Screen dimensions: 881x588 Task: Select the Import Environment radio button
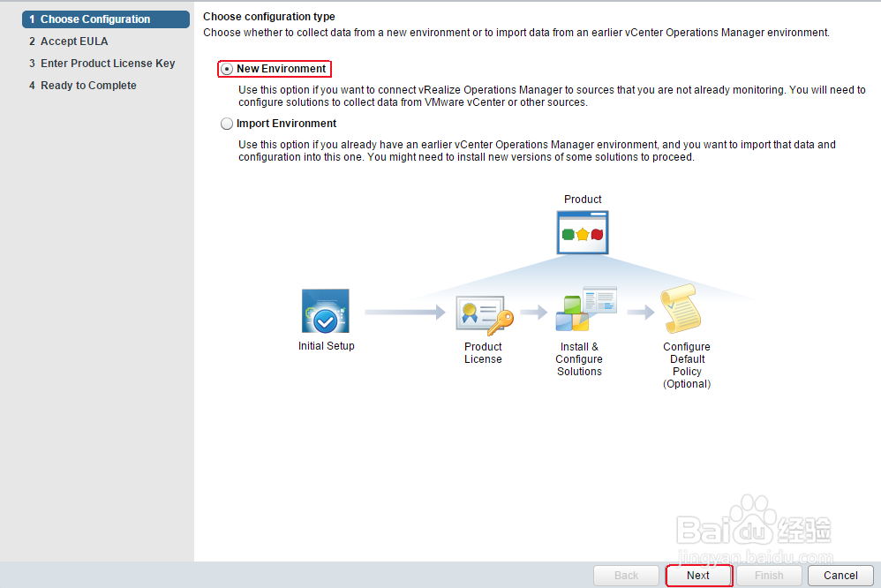coord(227,124)
